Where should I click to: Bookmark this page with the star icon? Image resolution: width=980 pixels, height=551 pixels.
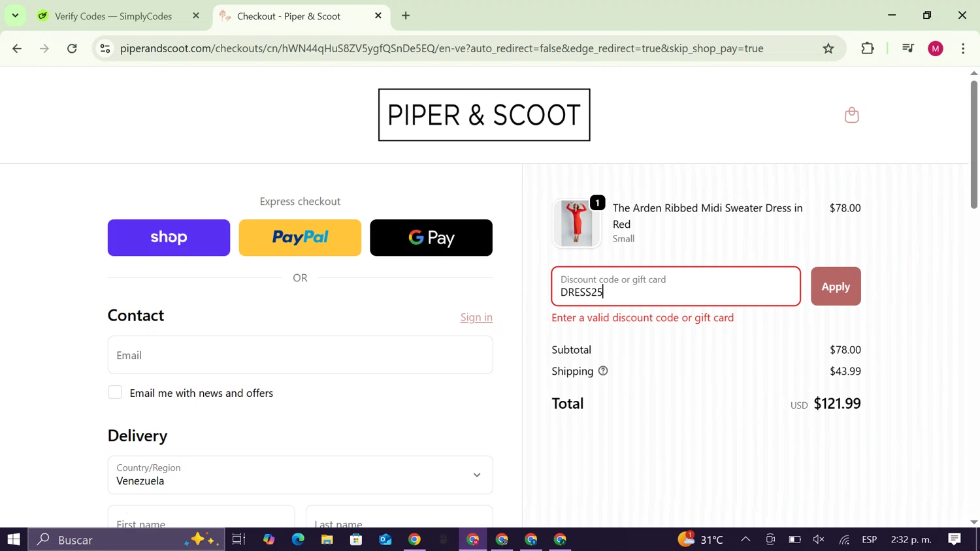click(x=828, y=48)
